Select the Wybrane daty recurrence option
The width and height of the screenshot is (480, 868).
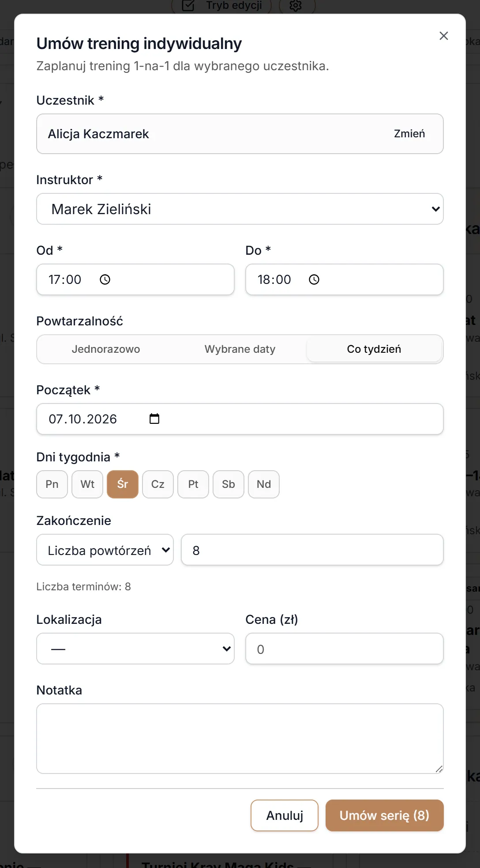tap(240, 349)
